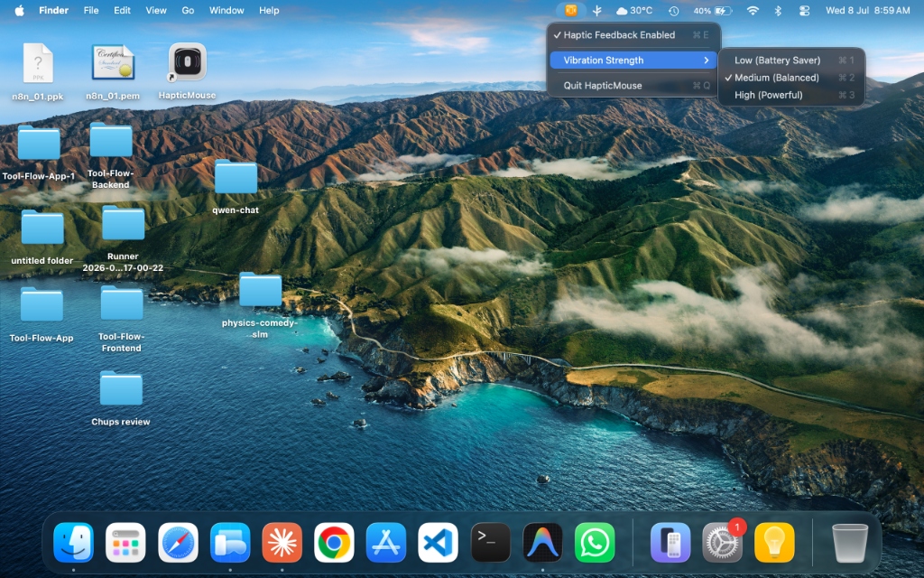Launch Visual Studio Code from Dock
This screenshot has width=924, height=578.
pos(438,542)
